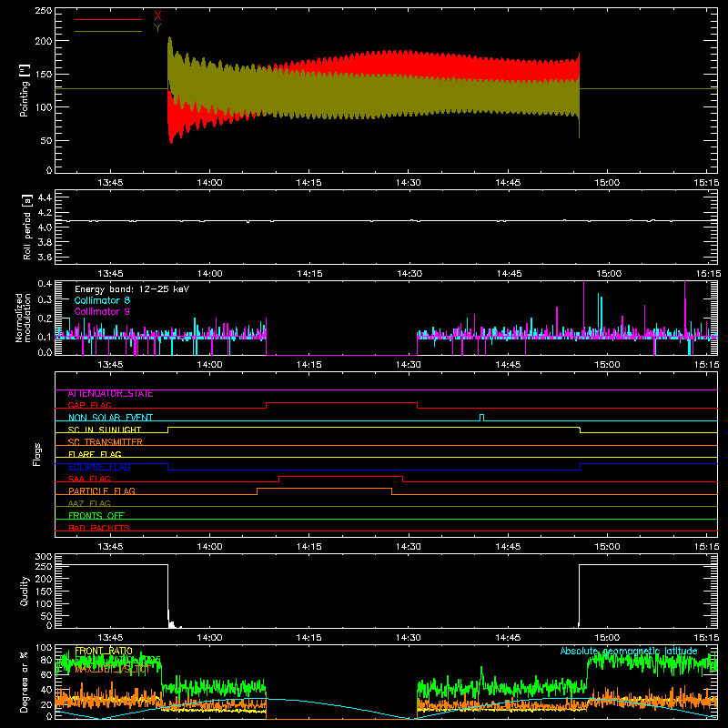The width and height of the screenshot is (728, 728).
Task: Select the BAD_PACKETS flag label
Action: point(99,528)
